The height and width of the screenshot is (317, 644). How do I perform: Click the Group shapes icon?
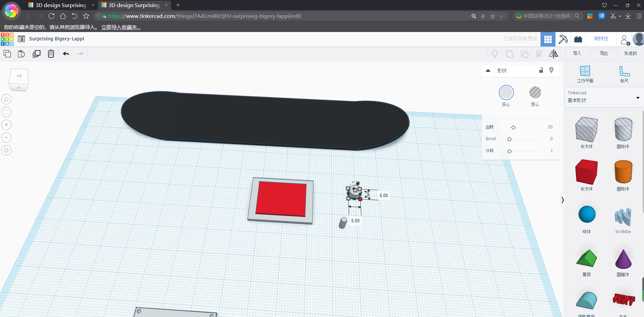click(510, 54)
